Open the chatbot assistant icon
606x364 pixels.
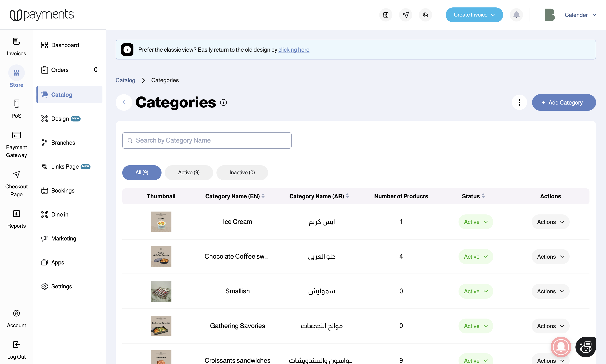[585, 347]
